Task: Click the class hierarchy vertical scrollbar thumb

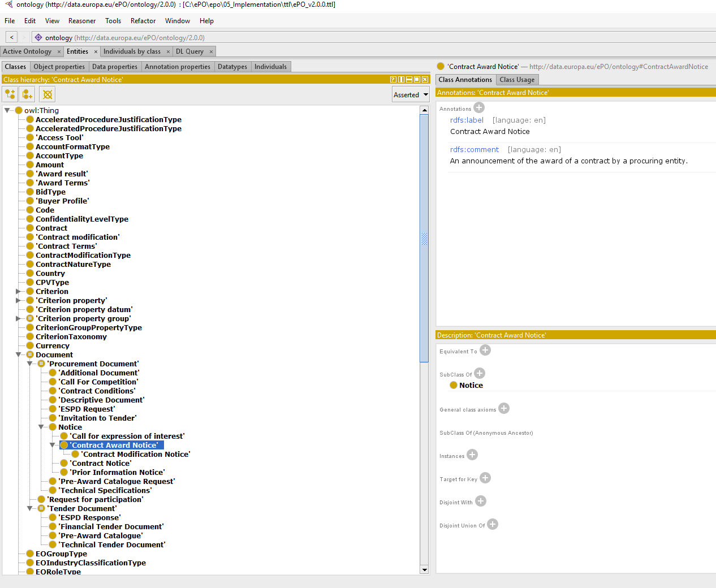Action: (x=425, y=238)
